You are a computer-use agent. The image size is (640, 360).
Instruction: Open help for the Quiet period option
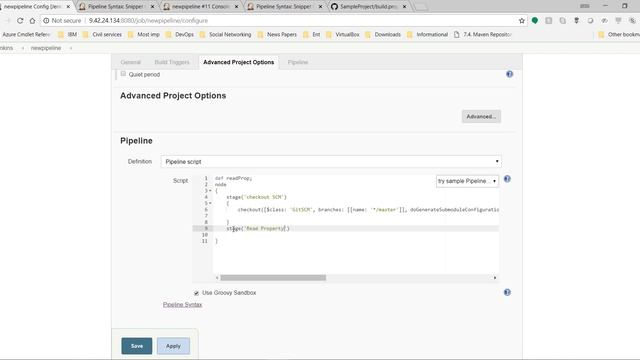coord(509,74)
